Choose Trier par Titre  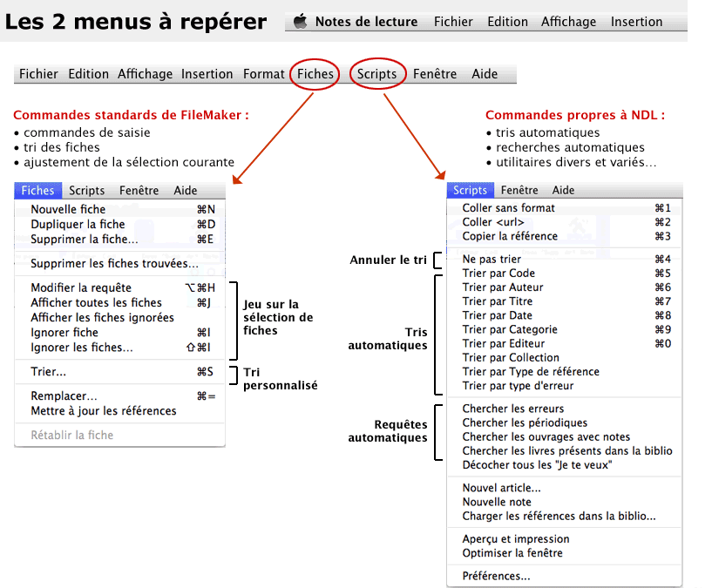pyautogui.click(x=565, y=301)
